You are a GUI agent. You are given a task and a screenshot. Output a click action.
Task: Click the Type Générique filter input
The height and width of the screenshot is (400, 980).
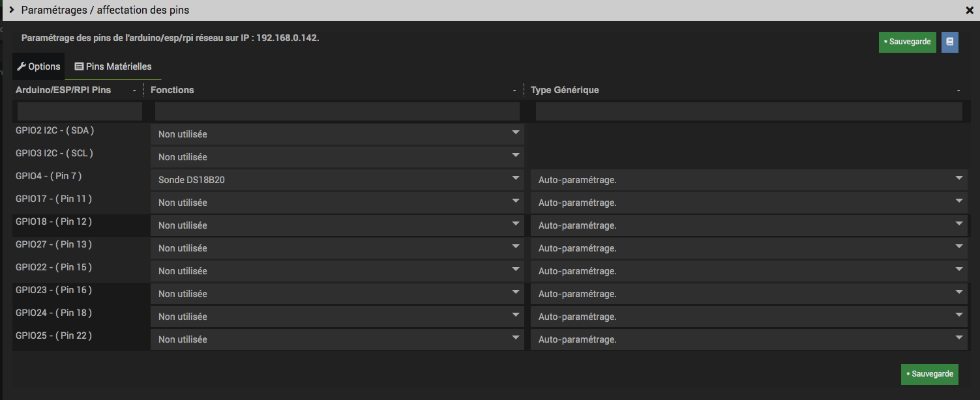pos(749,111)
